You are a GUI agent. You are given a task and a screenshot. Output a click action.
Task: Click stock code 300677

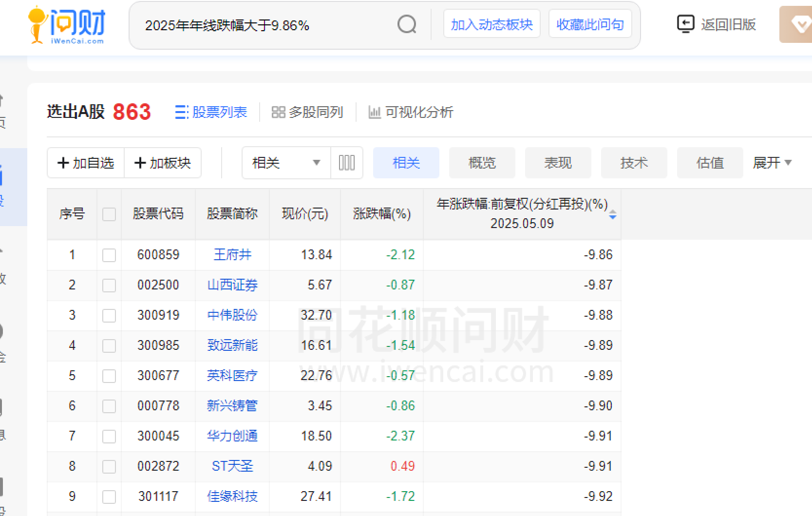(158, 375)
